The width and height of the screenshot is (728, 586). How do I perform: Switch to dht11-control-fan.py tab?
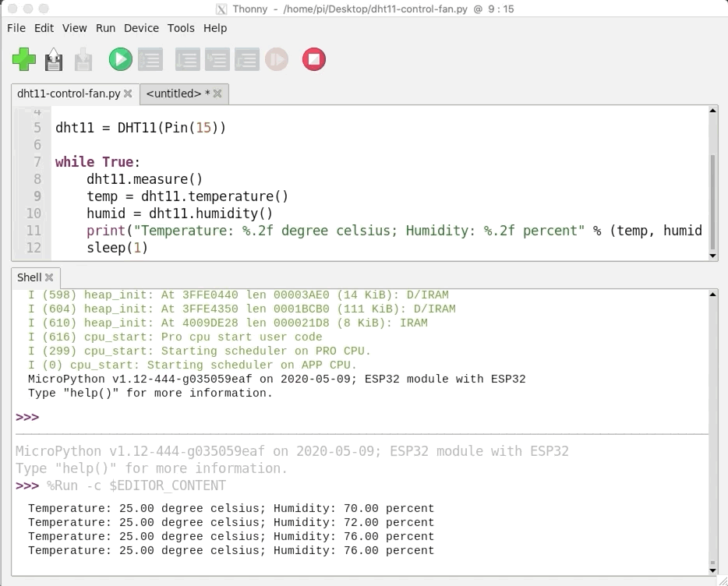(x=69, y=94)
